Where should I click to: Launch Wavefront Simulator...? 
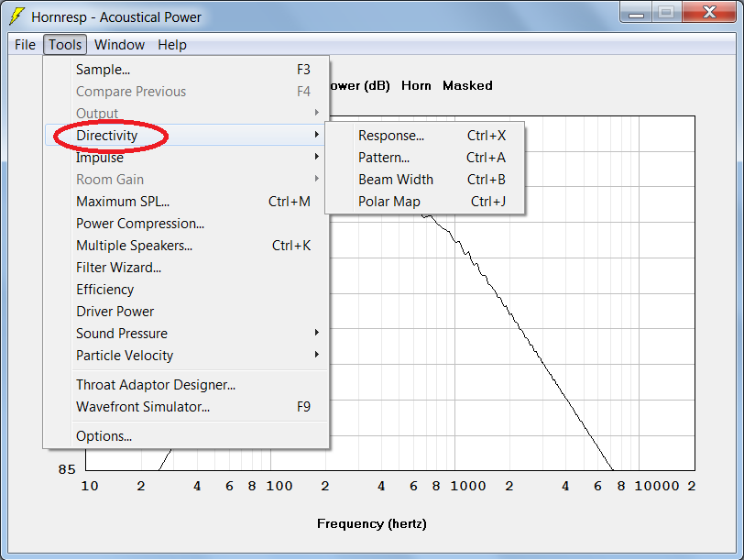point(187,407)
